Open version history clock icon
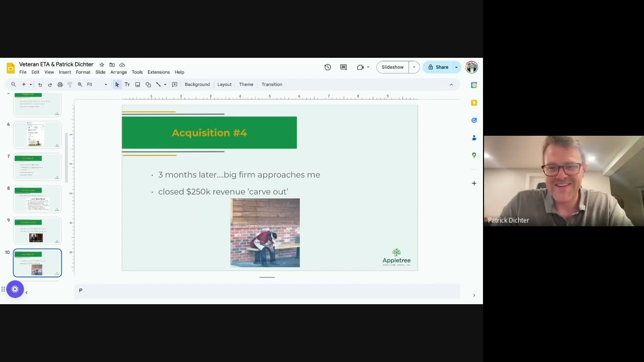644x362 pixels. pos(328,67)
